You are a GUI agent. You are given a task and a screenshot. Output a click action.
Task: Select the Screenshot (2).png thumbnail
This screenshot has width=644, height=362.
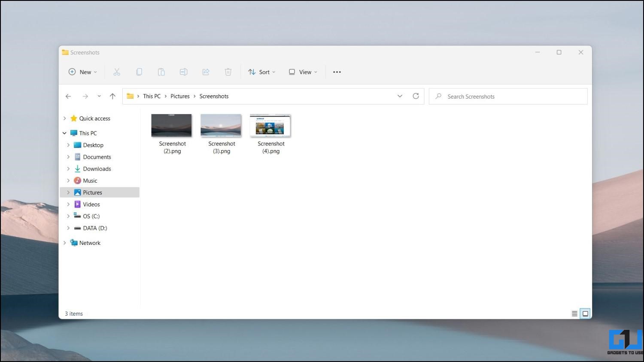[172, 125]
